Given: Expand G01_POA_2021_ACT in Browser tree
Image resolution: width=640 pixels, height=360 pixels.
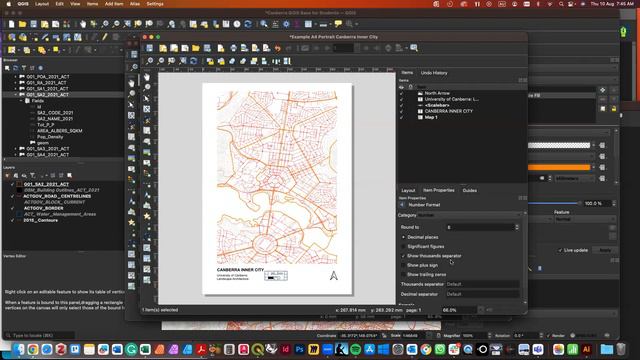Looking at the screenshot, I should point(16,77).
